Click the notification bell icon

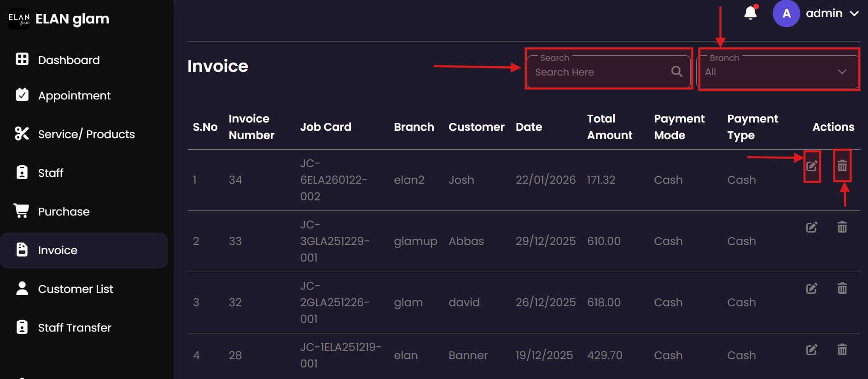750,13
